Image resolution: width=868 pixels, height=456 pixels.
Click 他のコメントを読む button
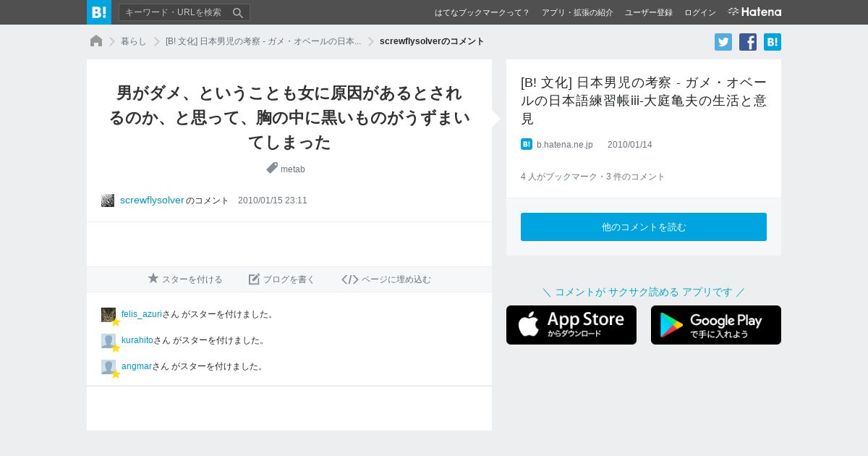click(644, 227)
